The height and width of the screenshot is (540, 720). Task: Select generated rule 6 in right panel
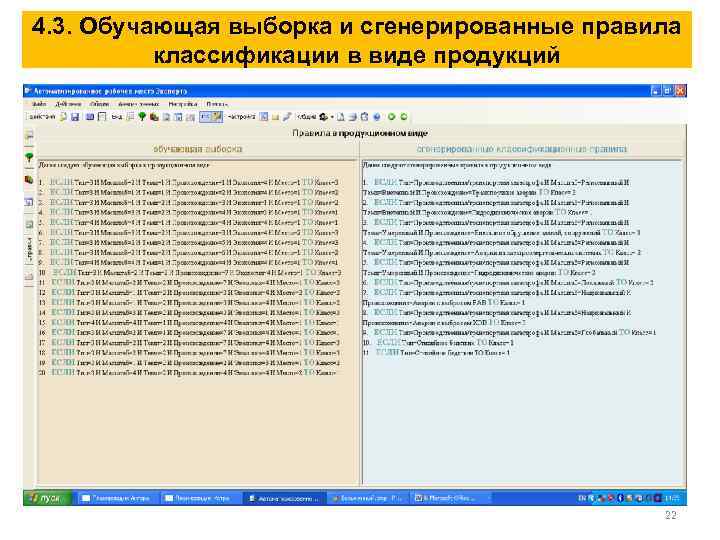coord(508,283)
